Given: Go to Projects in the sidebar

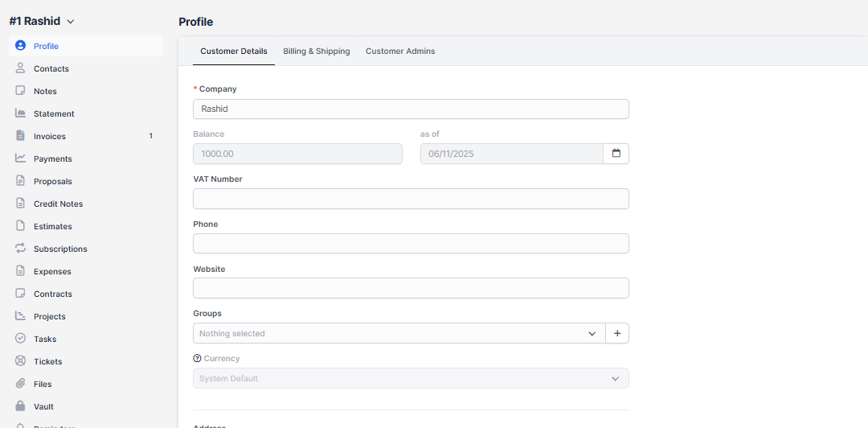Looking at the screenshot, I should tap(50, 316).
